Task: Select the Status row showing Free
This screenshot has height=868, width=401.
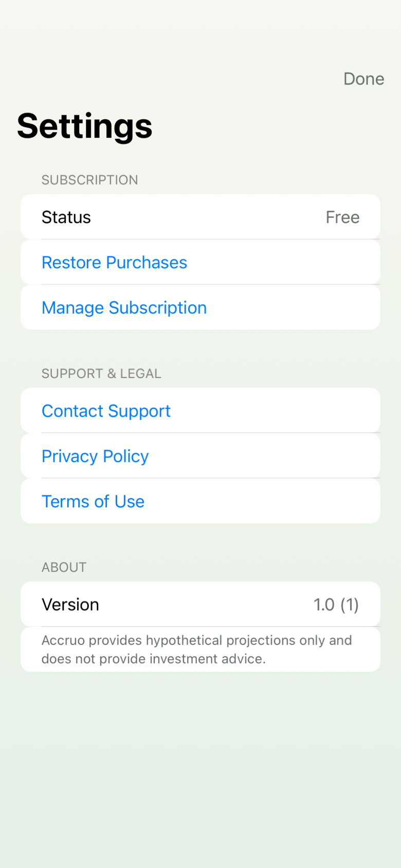Action: point(200,216)
